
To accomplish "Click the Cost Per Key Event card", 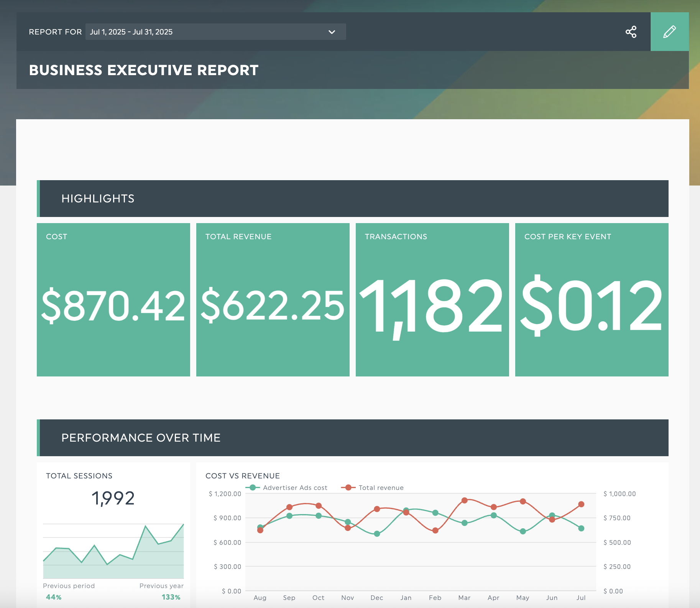I will click(592, 299).
